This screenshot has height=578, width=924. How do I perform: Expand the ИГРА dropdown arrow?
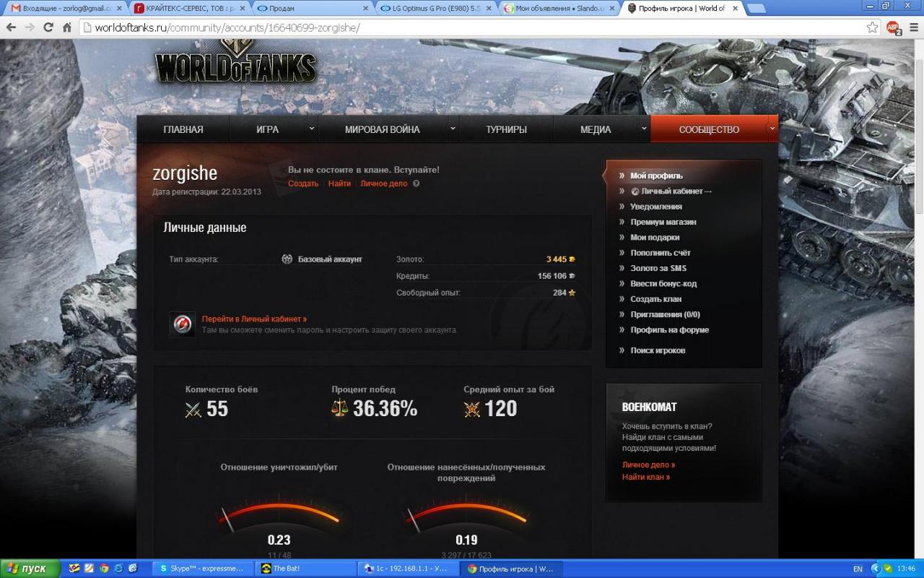coord(312,129)
